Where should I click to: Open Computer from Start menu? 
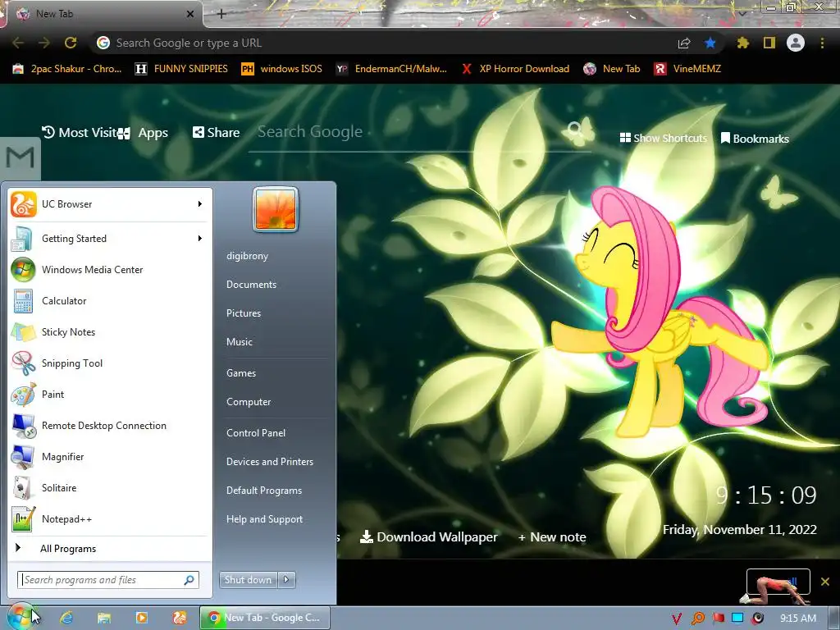(x=249, y=402)
